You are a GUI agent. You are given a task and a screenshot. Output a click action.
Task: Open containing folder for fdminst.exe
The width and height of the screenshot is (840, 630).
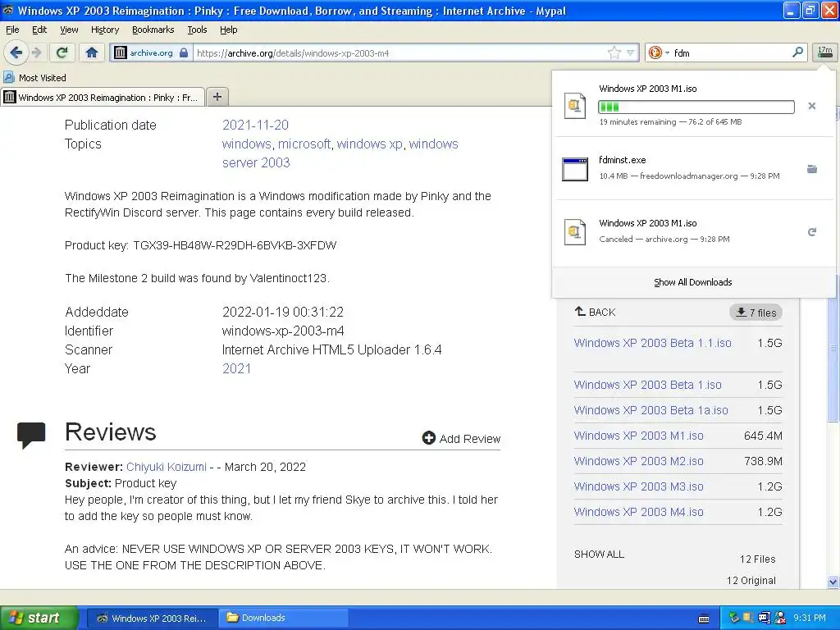(812, 169)
